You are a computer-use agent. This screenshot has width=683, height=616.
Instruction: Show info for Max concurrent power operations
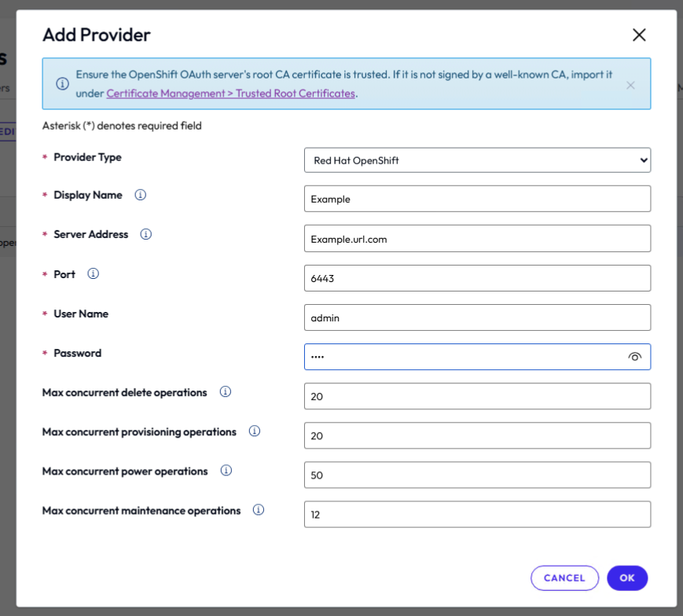226,470
